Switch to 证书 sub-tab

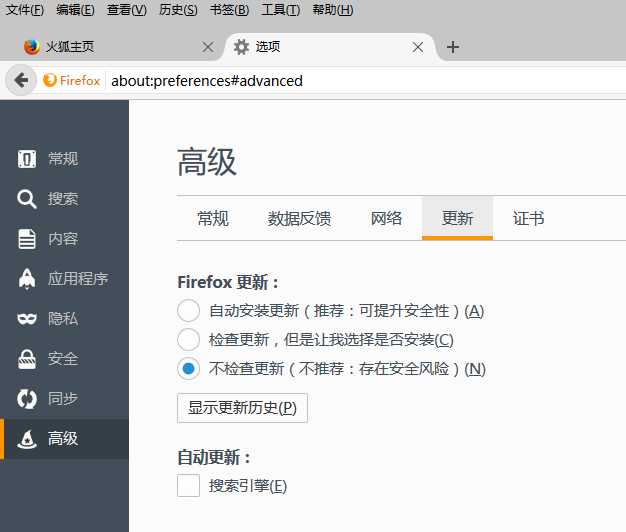528,219
